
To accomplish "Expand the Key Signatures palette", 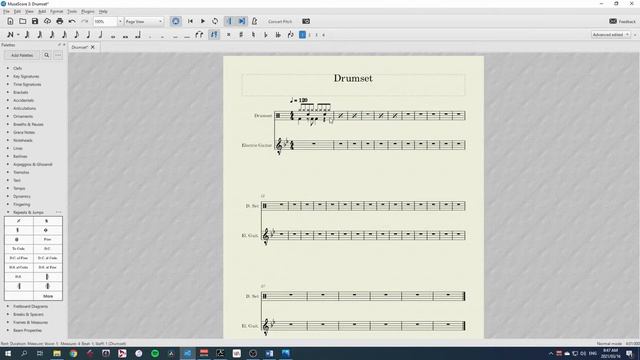I will tap(8, 76).
